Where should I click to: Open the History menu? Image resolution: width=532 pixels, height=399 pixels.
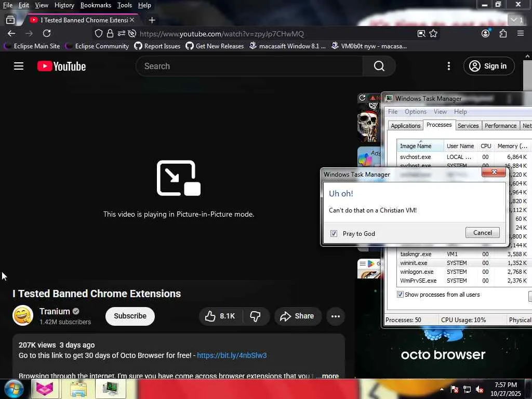point(64,5)
